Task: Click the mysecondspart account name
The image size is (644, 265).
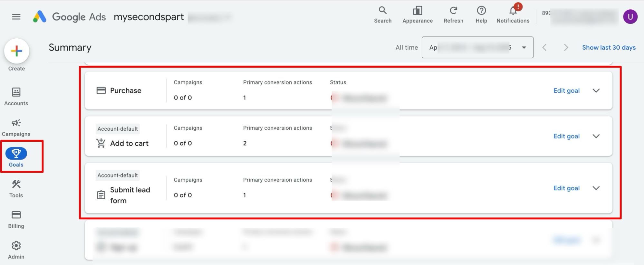Action: (x=149, y=17)
